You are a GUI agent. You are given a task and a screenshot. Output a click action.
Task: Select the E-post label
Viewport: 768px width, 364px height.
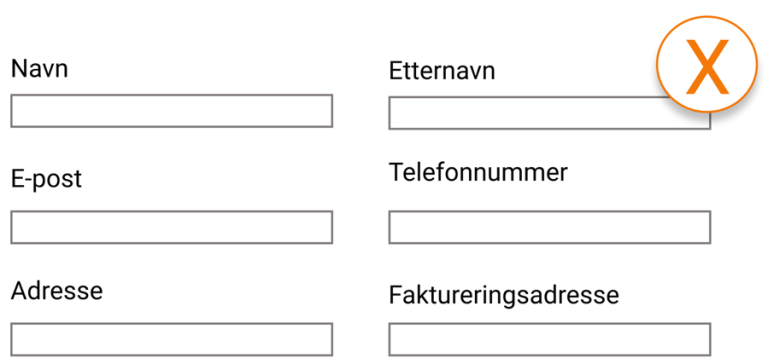point(46,180)
